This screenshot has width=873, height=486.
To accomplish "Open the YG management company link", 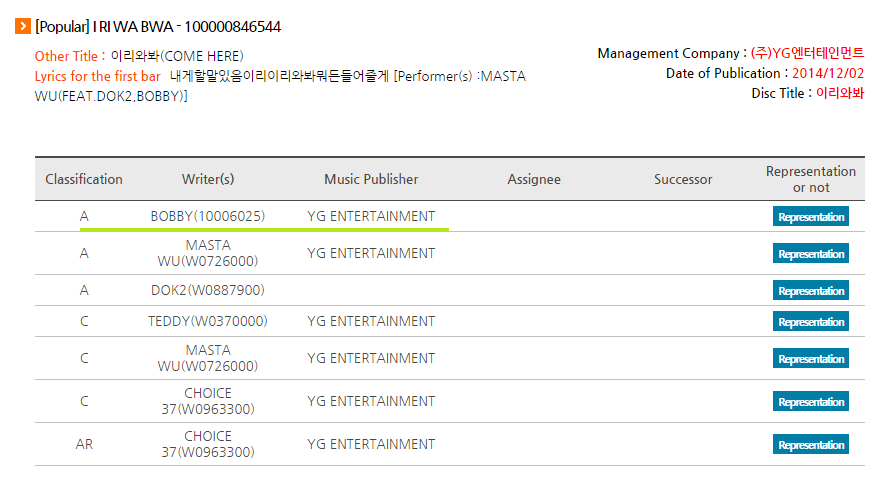I will pyautogui.click(x=807, y=53).
